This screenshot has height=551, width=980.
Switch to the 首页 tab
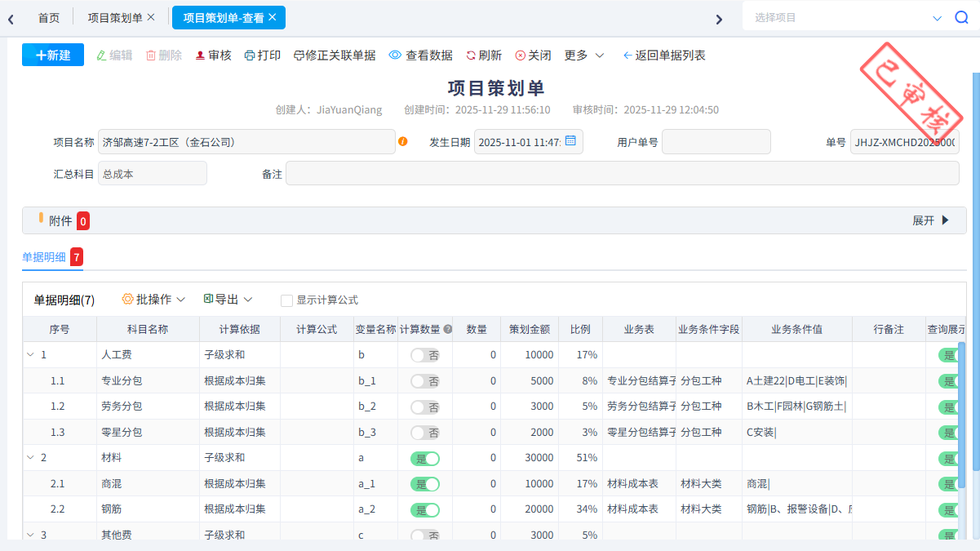48,16
